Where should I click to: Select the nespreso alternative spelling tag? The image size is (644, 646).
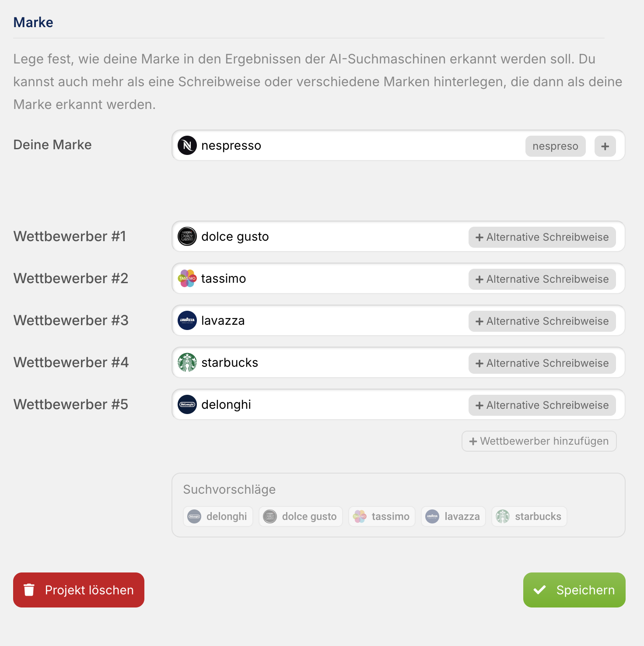pos(555,146)
